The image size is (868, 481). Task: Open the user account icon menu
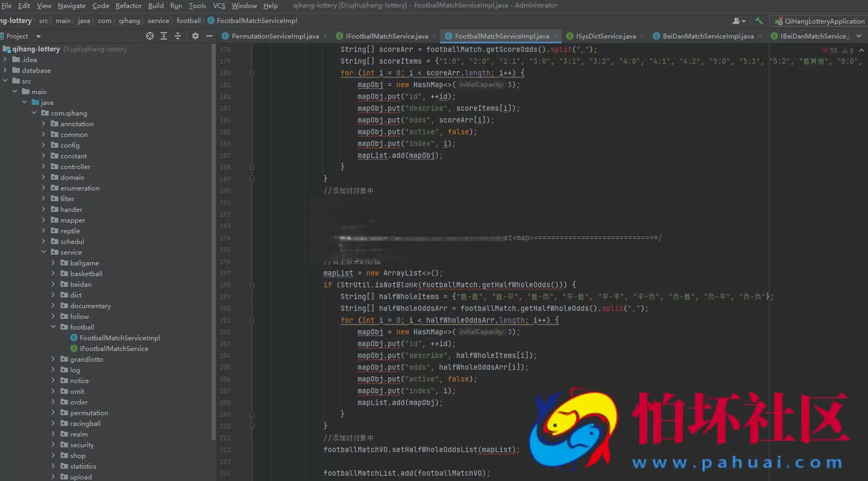click(738, 21)
